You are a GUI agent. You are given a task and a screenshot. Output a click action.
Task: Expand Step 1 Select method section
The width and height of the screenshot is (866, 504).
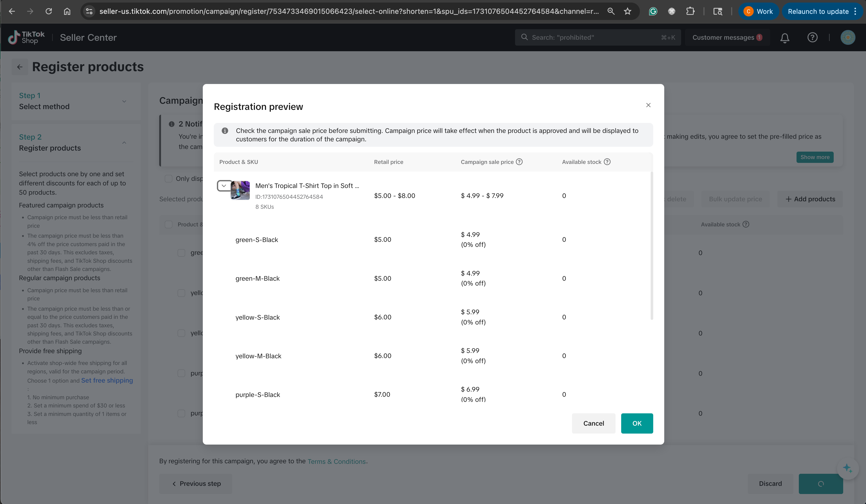(124, 101)
